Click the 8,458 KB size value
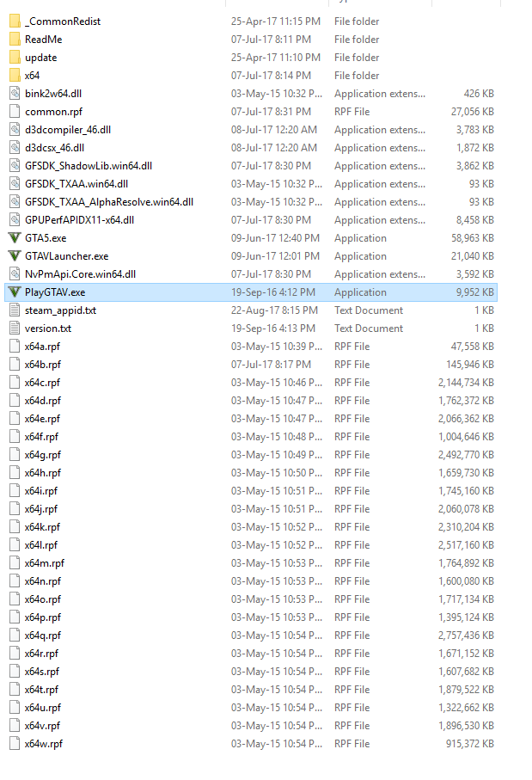The image size is (532, 780). pos(475,220)
